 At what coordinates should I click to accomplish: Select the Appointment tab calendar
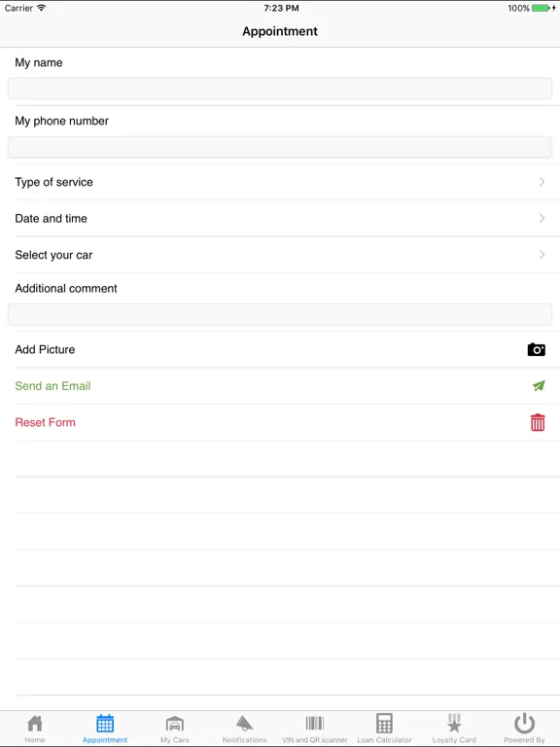click(x=105, y=724)
